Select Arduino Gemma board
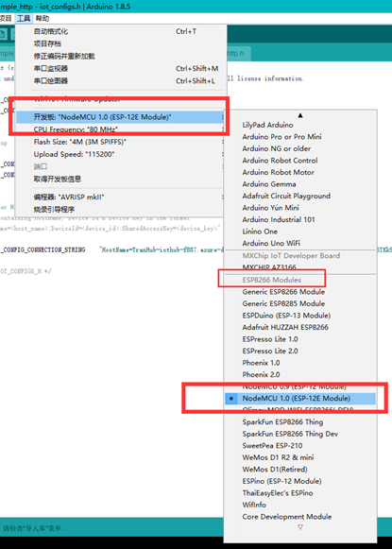 coord(300,184)
